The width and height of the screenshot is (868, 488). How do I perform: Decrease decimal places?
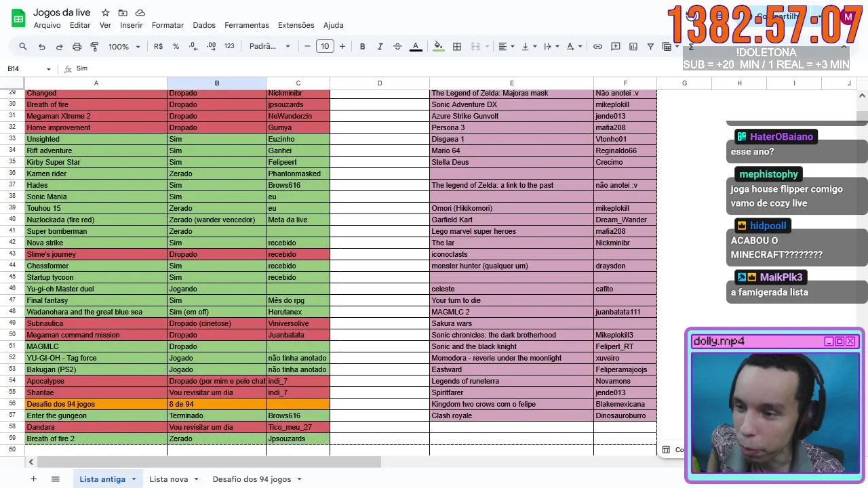(193, 47)
